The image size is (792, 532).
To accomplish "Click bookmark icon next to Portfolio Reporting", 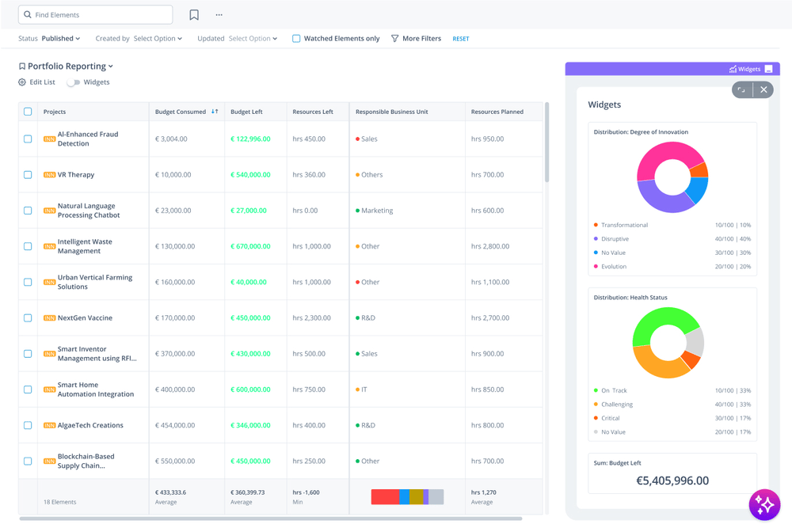I will point(22,66).
